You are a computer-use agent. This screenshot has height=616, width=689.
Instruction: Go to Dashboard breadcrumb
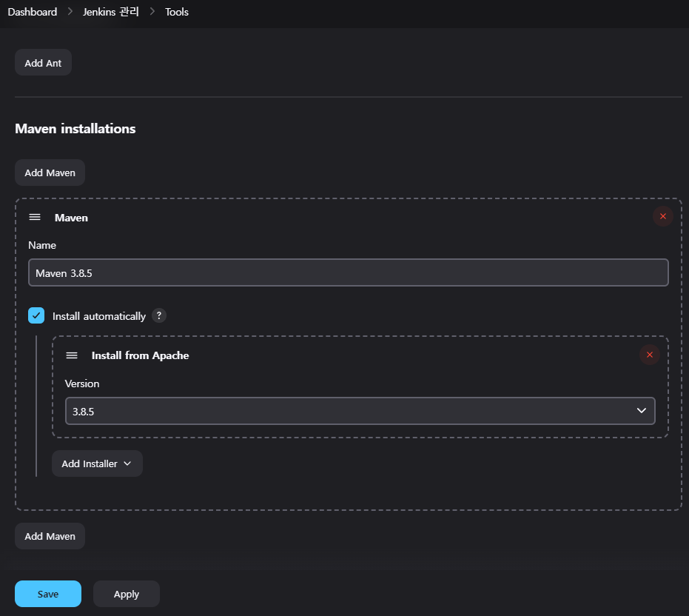(33, 12)
